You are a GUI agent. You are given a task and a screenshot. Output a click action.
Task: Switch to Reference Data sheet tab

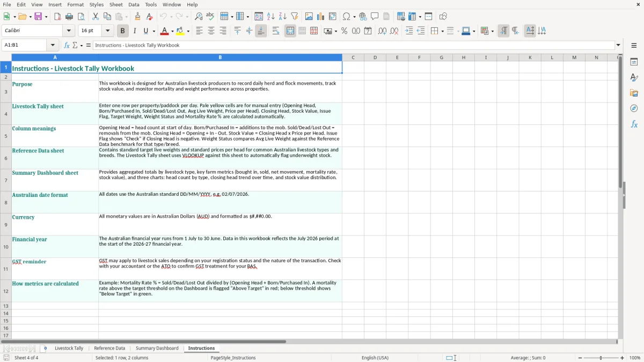[109, 348]
